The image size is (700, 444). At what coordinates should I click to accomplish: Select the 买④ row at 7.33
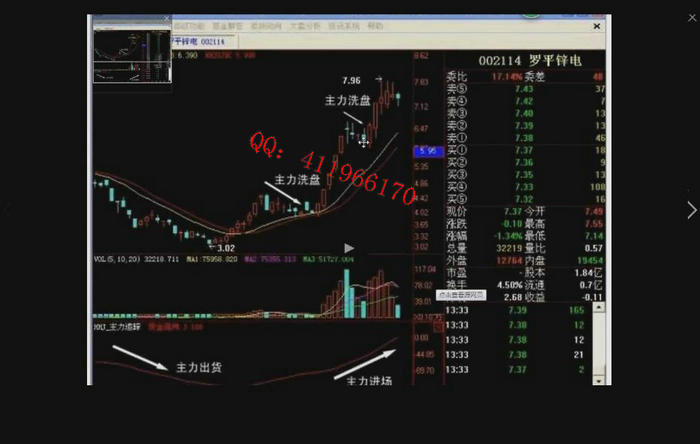pyautogui.click(x=525, y=187)
